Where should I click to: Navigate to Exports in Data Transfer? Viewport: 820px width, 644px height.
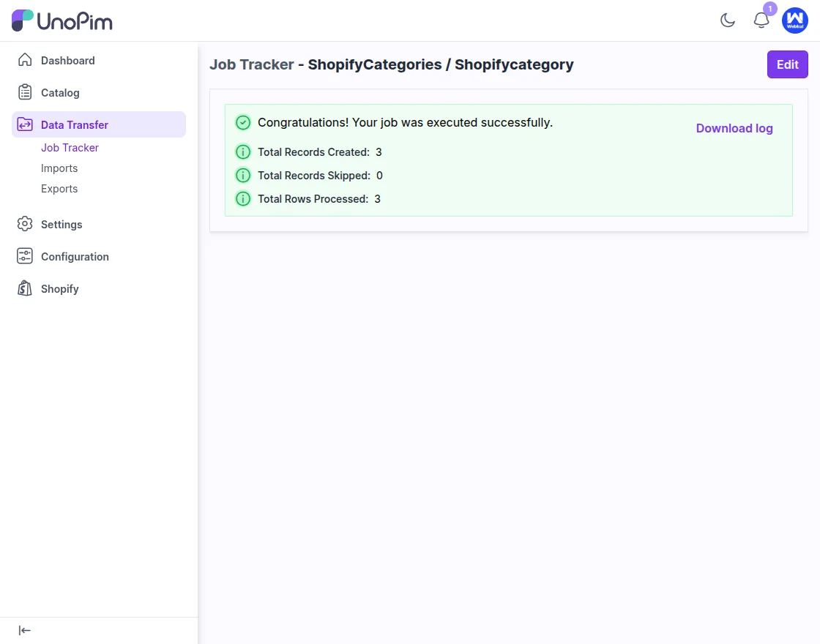click(59, 188)
